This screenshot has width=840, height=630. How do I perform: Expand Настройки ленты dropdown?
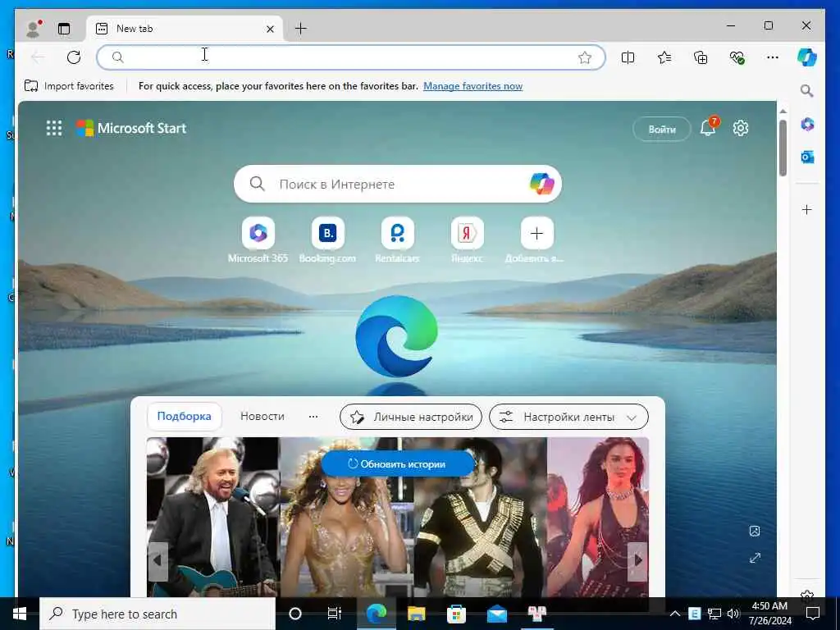(x=568, y=417)
